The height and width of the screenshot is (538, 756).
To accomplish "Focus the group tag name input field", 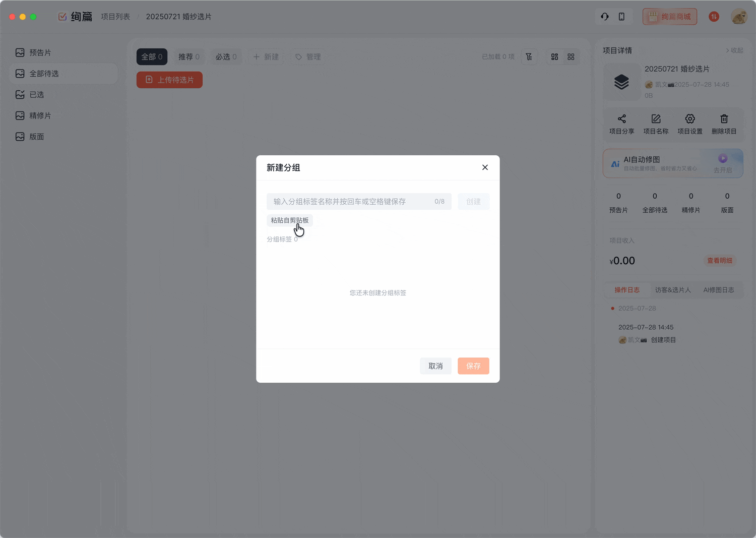I will coord(359,201).
